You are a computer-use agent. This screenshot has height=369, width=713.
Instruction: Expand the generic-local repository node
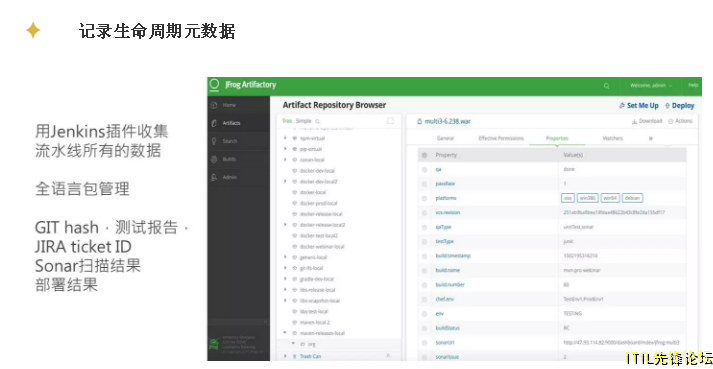[x=285, y=258]
